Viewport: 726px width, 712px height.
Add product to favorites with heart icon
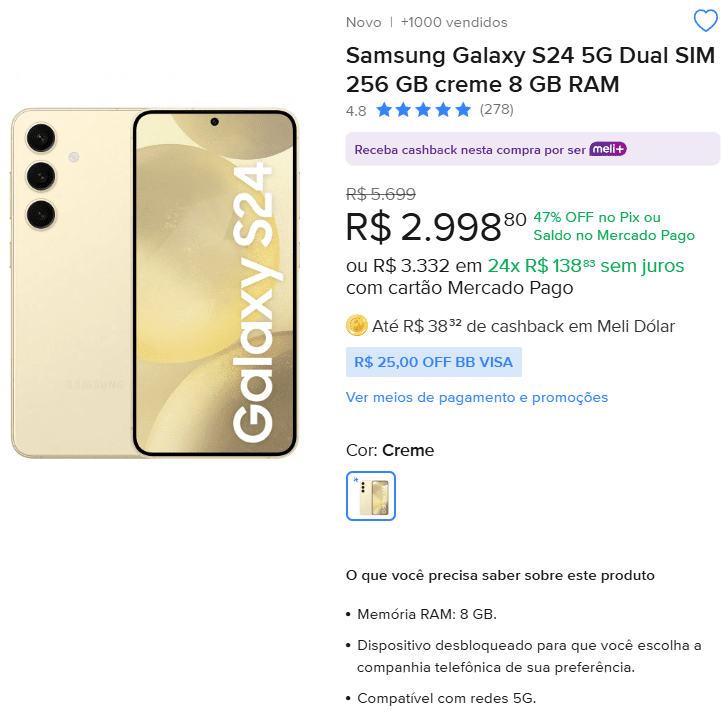click(x=705, y=21)
